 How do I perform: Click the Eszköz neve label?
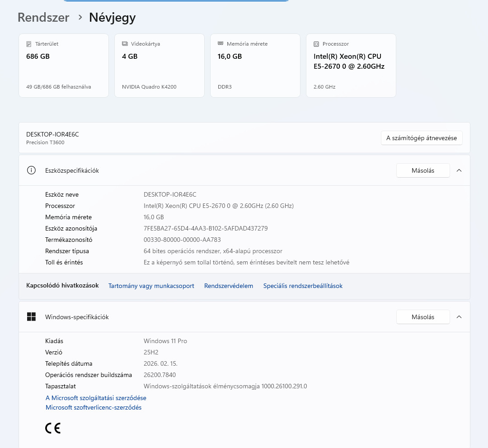(62, 194)
